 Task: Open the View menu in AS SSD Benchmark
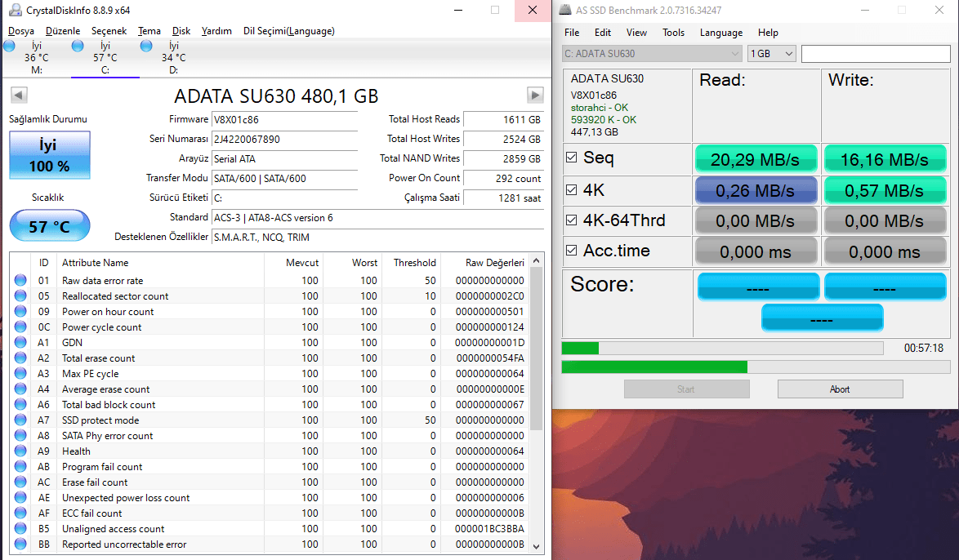coord(636,33)
